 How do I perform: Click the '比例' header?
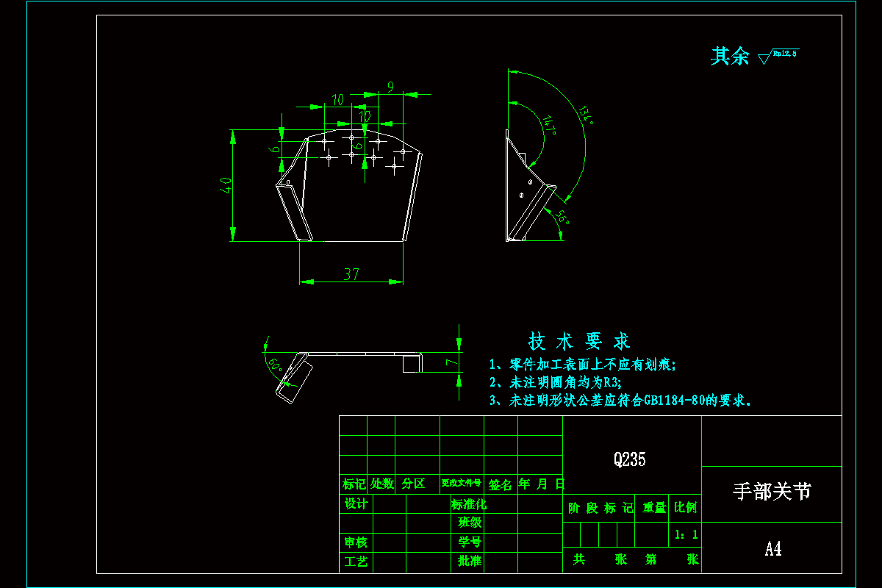(686, 508)
